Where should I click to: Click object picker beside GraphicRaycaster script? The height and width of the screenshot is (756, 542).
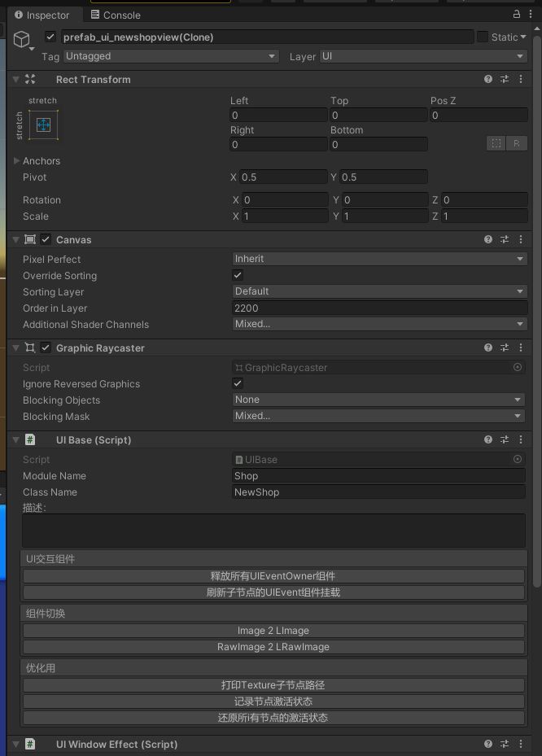click(x=518, y=367)
